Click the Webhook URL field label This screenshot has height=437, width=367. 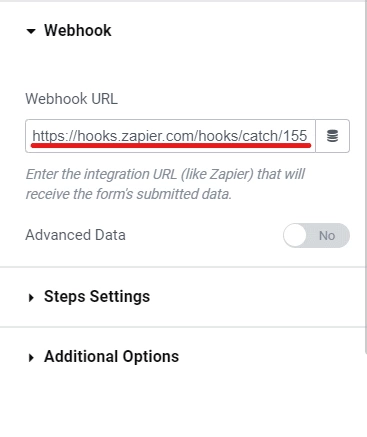[x=71, y=99]
